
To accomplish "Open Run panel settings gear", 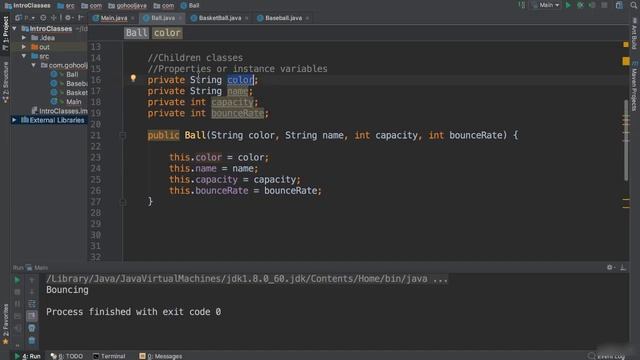I will coord(610,267).
